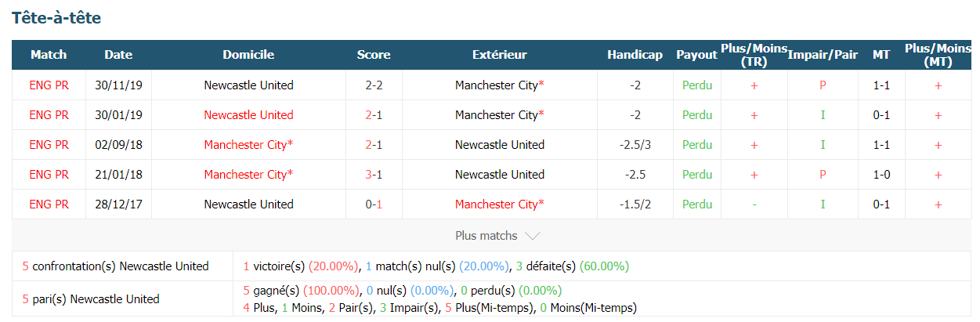Select Newcastle United in 30/11/19 row
The width and height of the screenshot is (980, 322).
tap(248, 85)
